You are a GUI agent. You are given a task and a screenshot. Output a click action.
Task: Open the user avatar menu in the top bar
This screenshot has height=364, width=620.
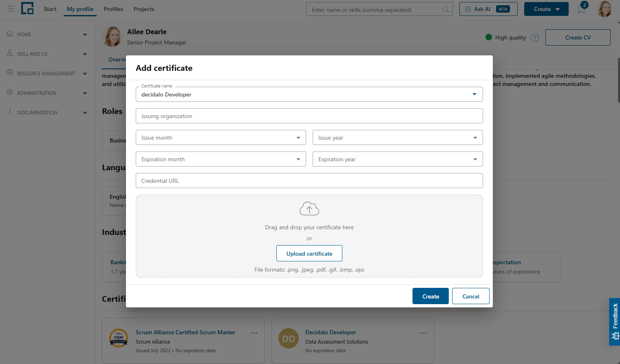click(x=605, y=9)
